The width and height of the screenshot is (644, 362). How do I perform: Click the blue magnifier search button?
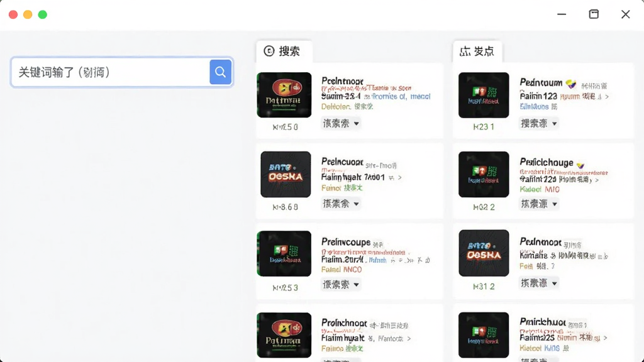coord(221,72)
